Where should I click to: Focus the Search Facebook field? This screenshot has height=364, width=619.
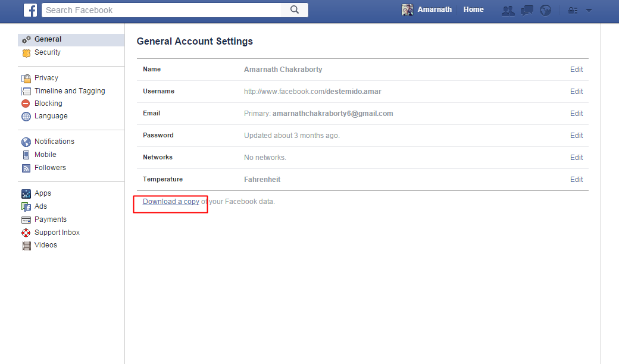(161, 10)
